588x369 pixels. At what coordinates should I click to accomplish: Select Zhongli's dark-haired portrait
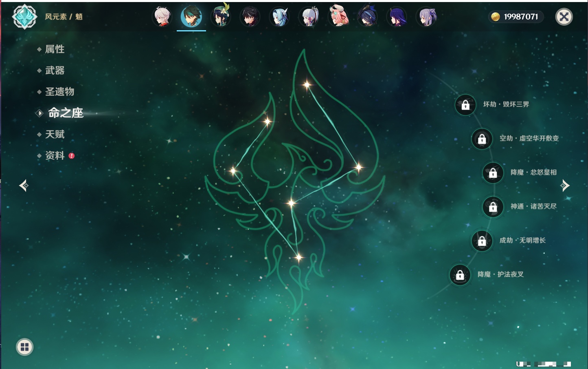(x=250, y=17)
